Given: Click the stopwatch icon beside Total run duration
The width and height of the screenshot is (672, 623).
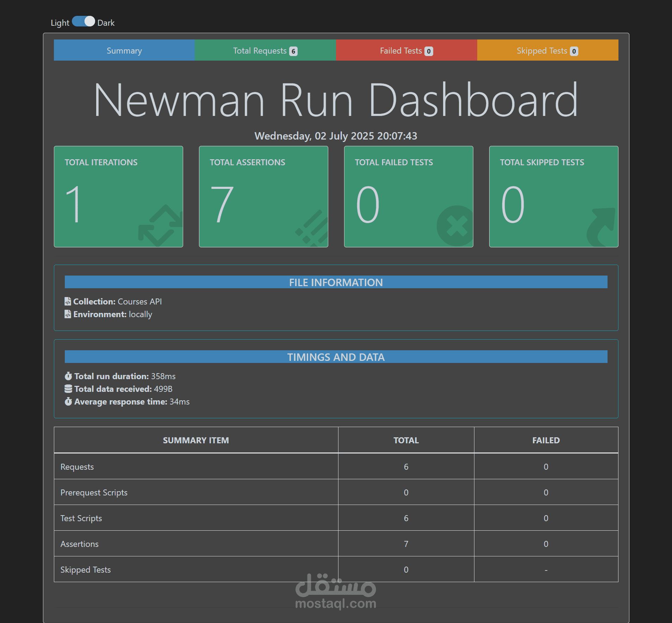Looking at the screenshot, I should [68, 376].
